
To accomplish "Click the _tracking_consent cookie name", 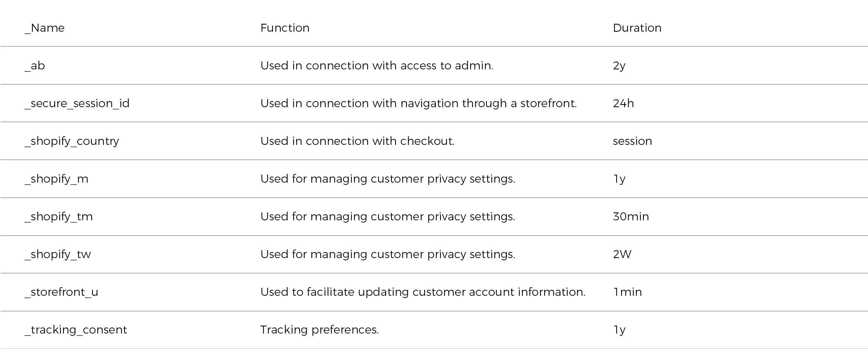I will 76,330.
